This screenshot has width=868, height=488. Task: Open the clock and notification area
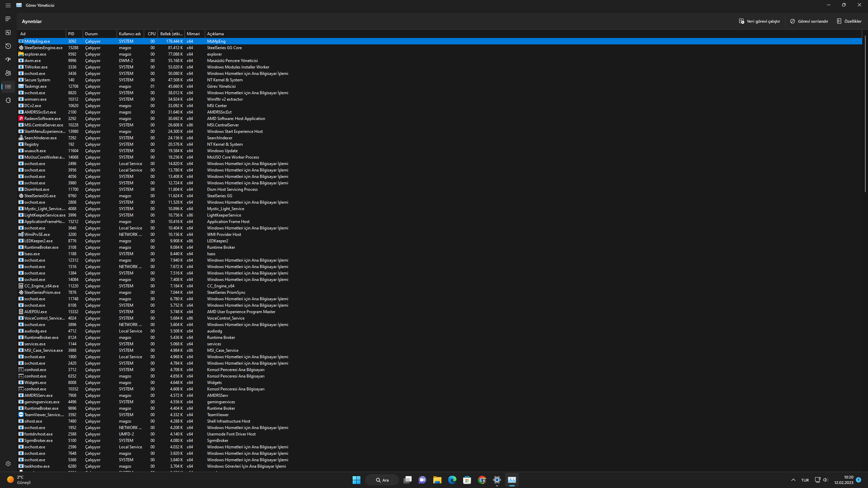(847, 480)
